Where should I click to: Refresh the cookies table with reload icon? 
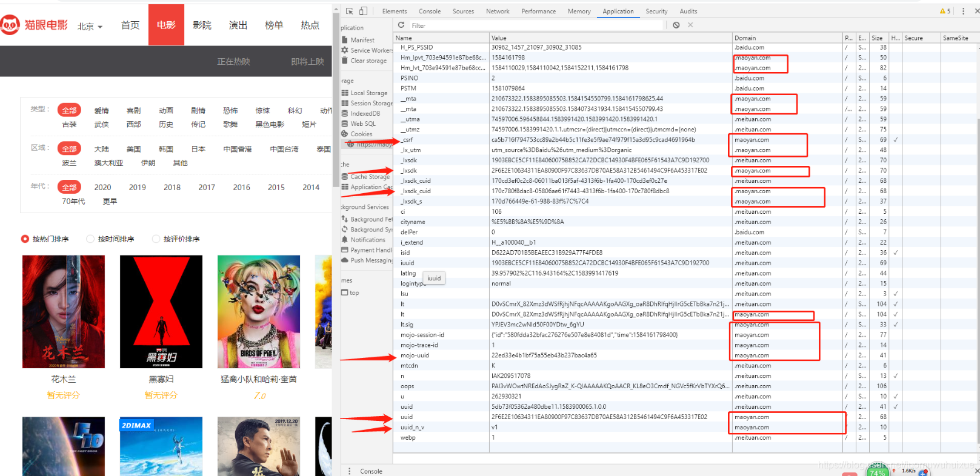coord(401,25)
